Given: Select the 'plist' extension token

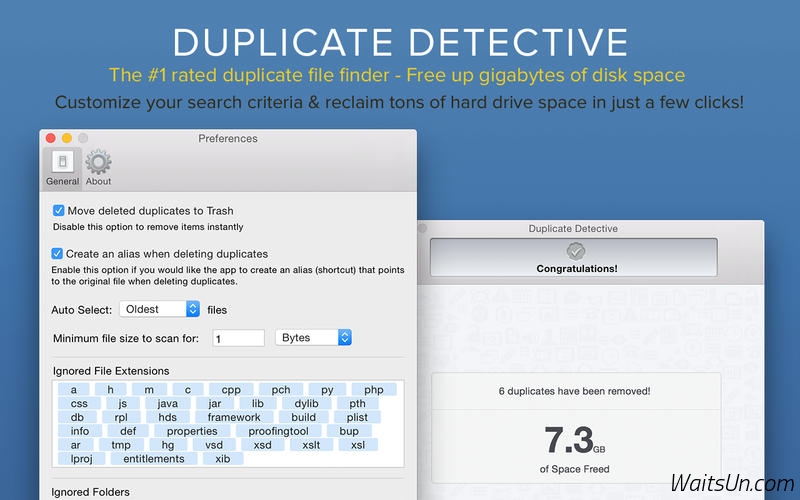Looking at the screenshot, I should pos(357,417).
